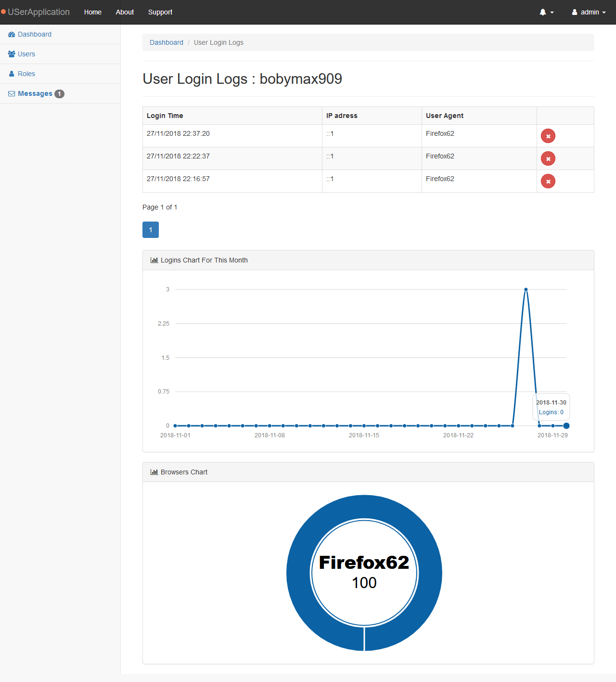Select Support in the top navigation
Viewport: 616px width, 682px height.
tap(160, 12)
